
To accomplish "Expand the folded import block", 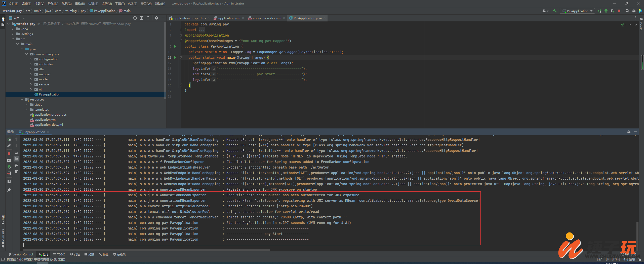I will coord(181,30).
